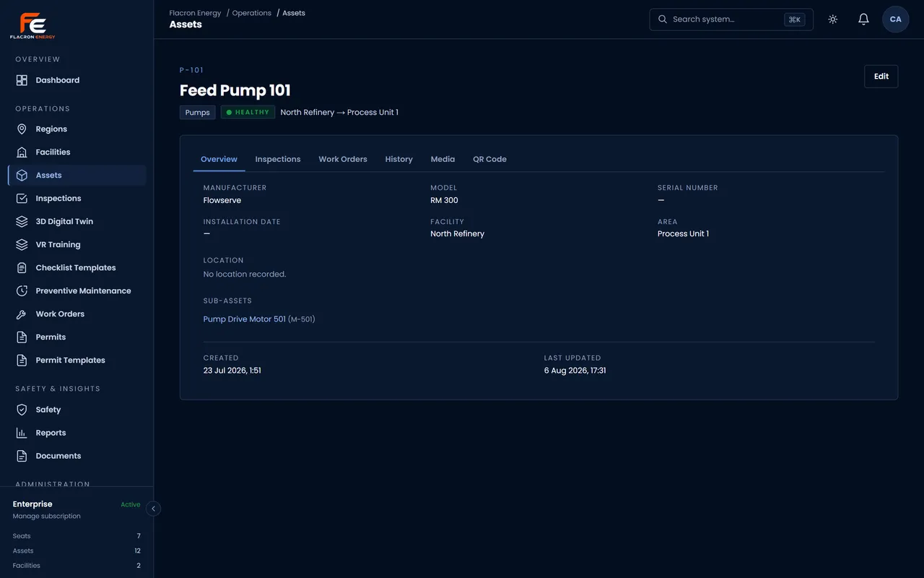Click the Enterprise plan label

coord(32,504)
